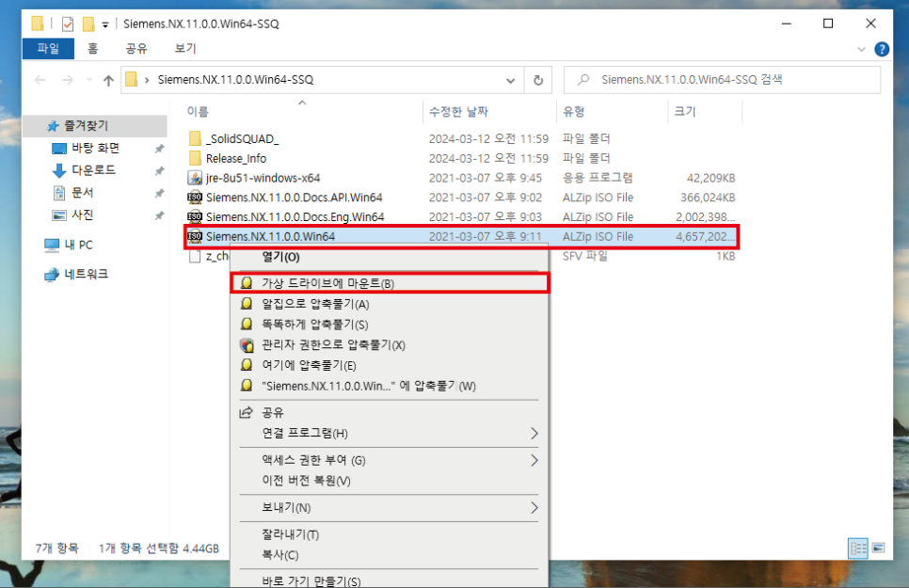Switch to large icons view layout
Screen dimensions: 909x588
pos(878,548)
